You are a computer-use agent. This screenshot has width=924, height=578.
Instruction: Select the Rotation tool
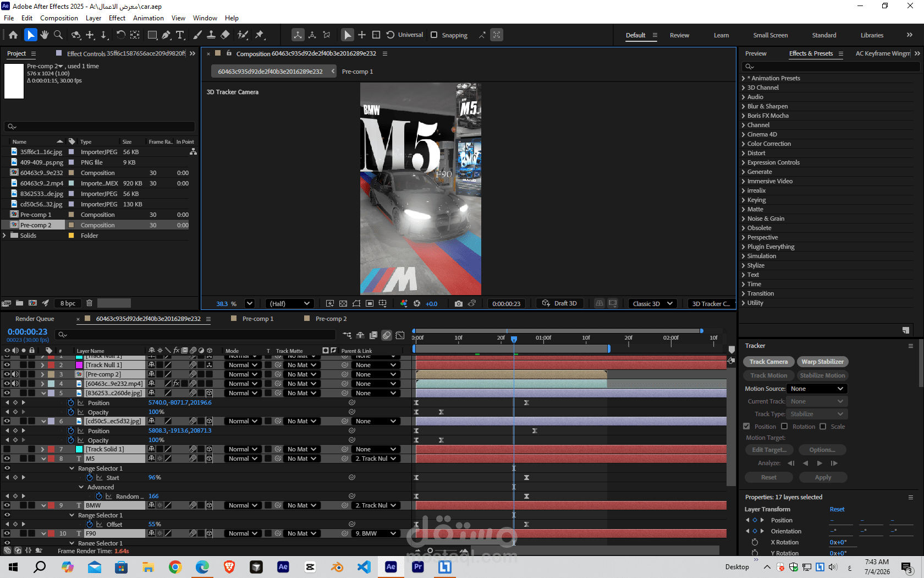[x=120, y=35]
